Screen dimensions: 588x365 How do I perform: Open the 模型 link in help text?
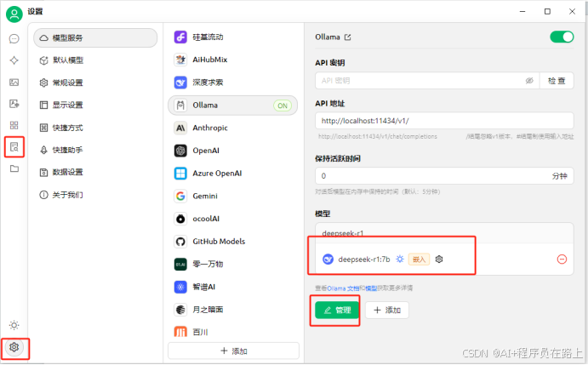371,288
